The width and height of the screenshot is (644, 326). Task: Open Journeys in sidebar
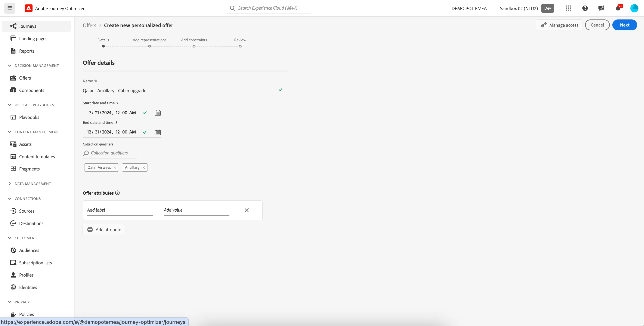coord(37,26)
